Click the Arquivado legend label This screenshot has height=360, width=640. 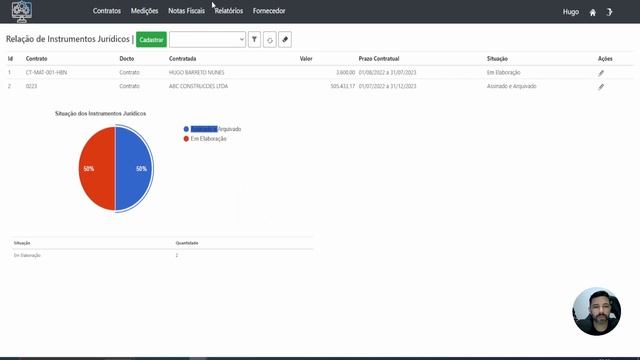216,129
